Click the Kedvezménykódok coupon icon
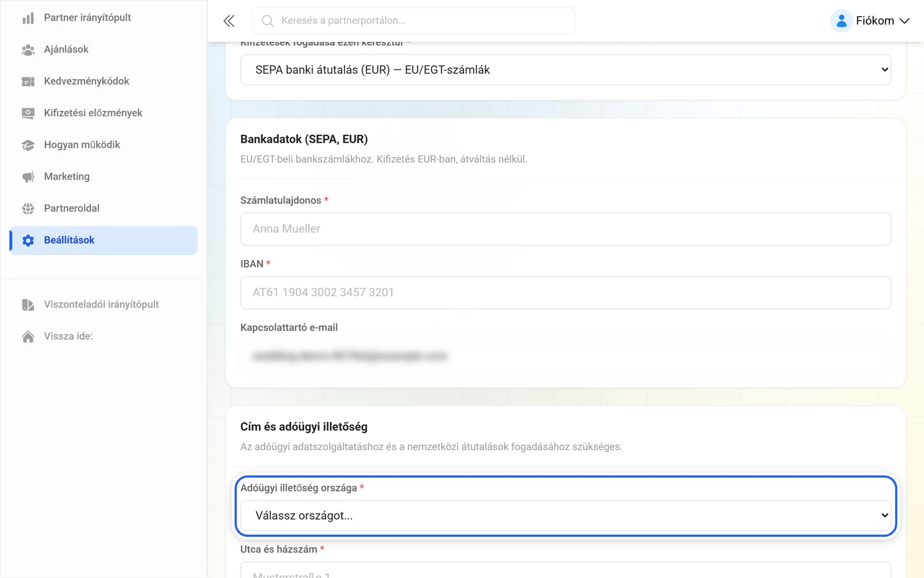 point(28,82)
